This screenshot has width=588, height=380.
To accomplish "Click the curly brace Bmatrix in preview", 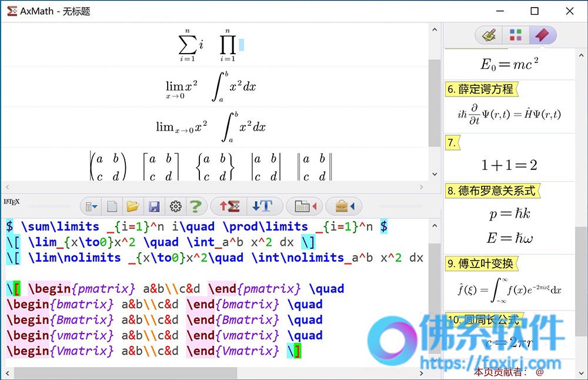I will [x=215, y=166].
